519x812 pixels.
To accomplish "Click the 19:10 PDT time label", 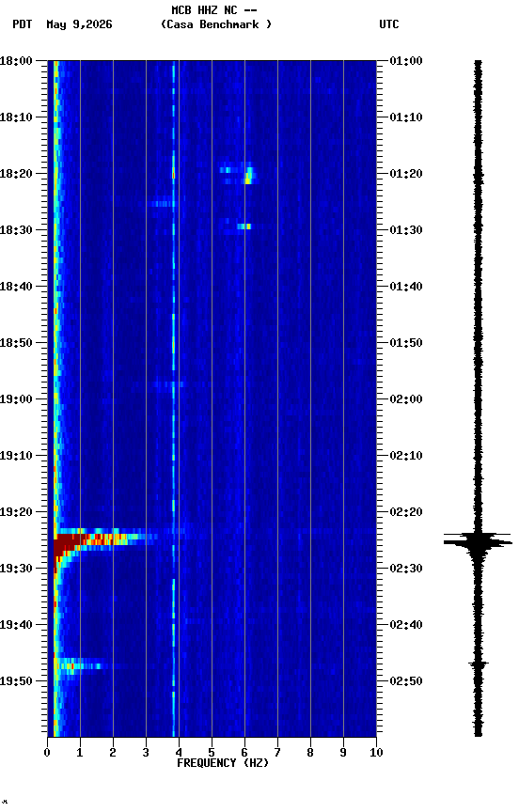I will pyautogui.click(x=16, y=456).
